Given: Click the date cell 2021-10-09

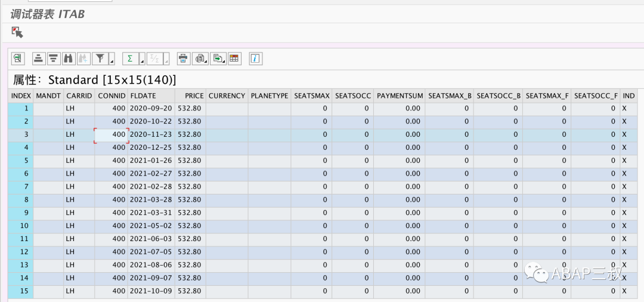Looking at the screenshot, I should pyautogui.click(x=151, y=291).
